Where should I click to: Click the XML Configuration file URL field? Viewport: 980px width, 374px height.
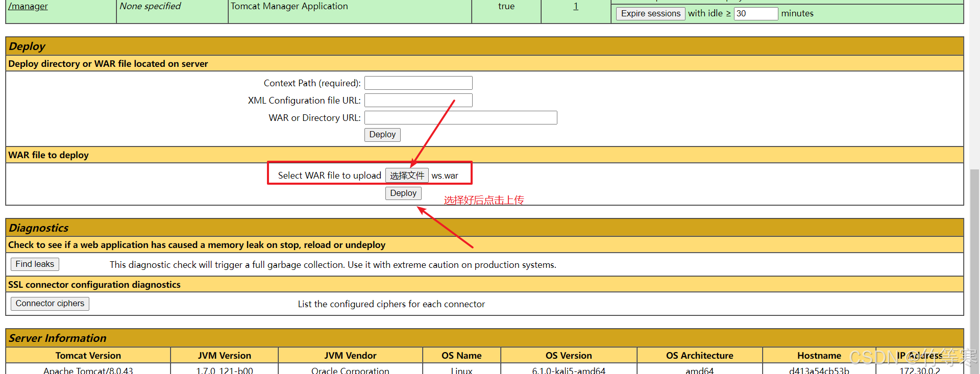tap(419, 100)
